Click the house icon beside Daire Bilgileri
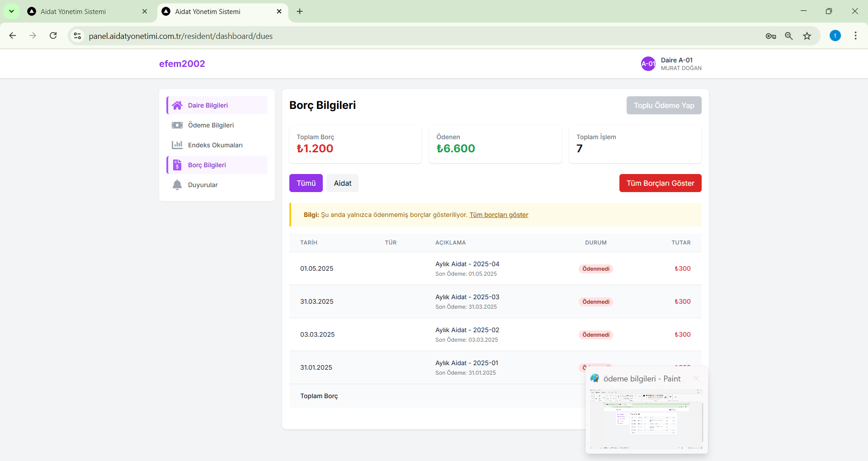Screen dimensions: 868x461 coord(177,105)
